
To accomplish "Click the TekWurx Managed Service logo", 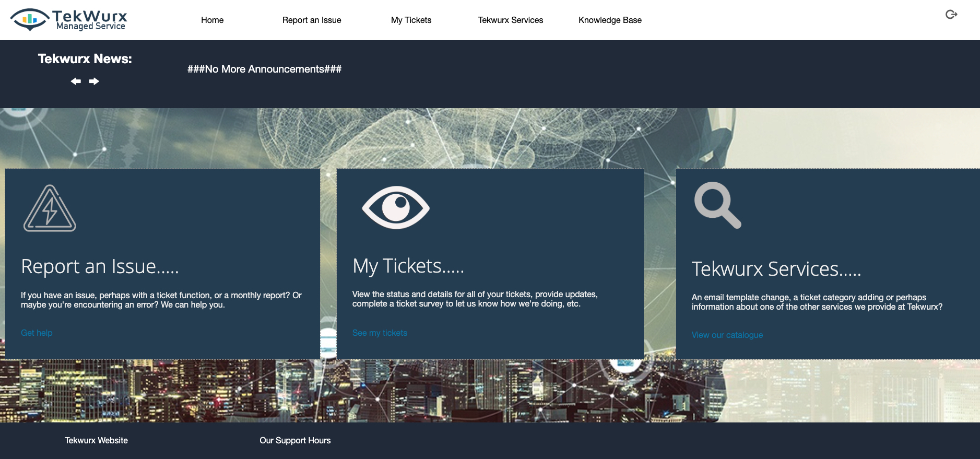I will tap(69, 20).
